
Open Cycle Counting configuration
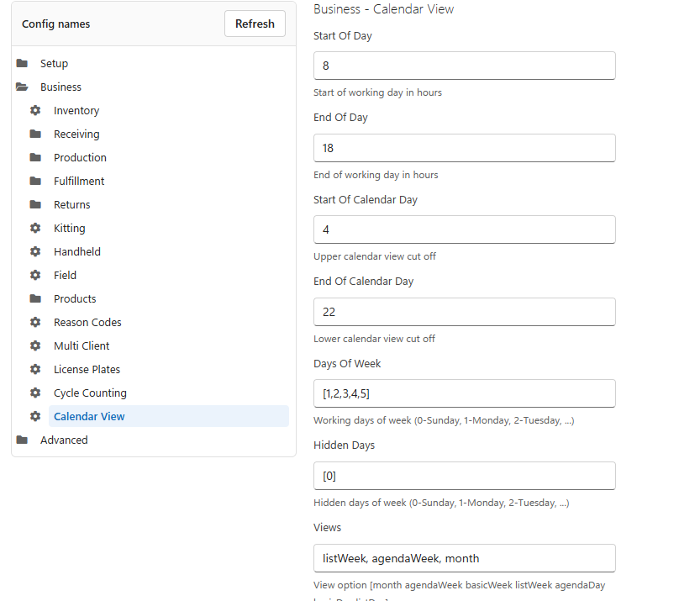(90, 393)
